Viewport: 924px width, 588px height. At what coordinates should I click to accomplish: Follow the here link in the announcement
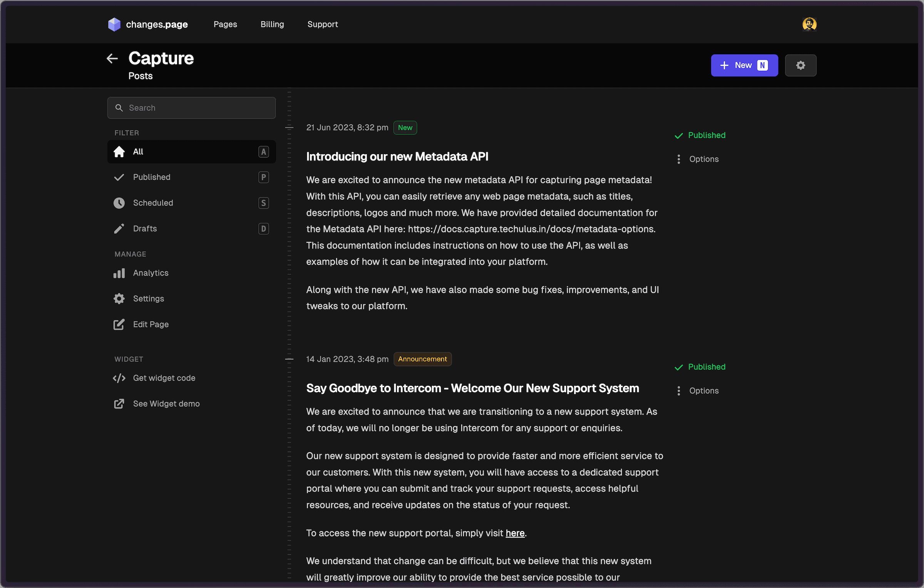515,533
